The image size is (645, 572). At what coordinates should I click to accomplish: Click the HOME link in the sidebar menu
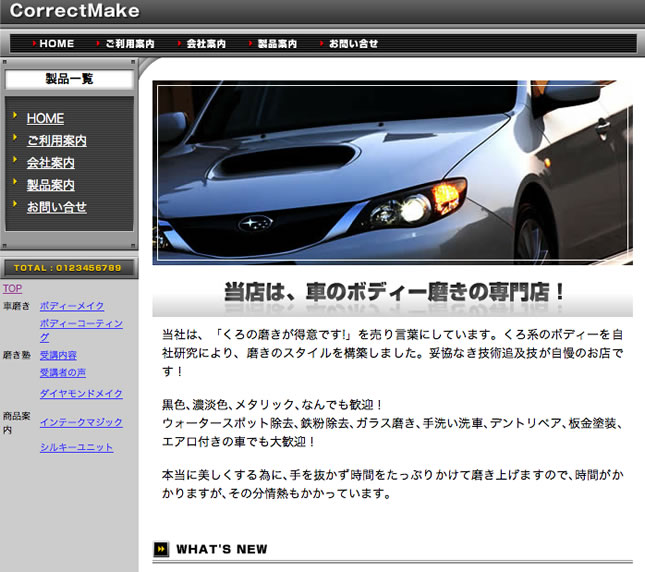pyautogui.click(x=45, y=118)
